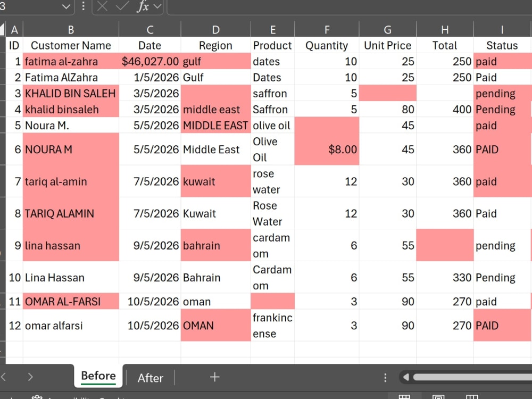Image resolution: width=532 pixels, height=399 pixels.
Task: Select the cell 'omar alfarsi'
Action: [71, 325]
